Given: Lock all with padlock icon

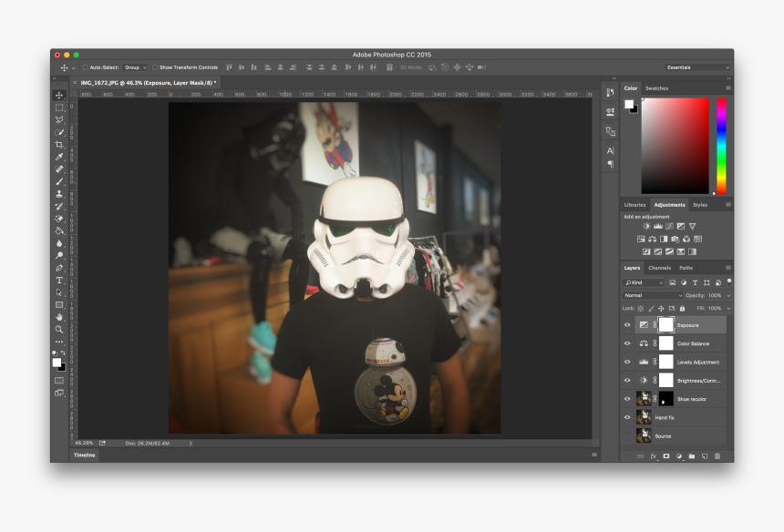Looking at the screenshot, I should click(682, 309).
